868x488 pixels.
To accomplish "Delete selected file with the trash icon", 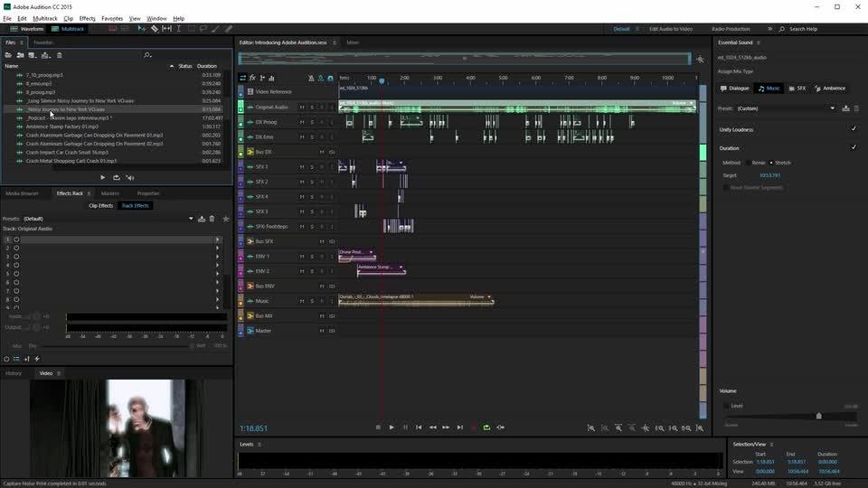I will (x=60, y=55).
